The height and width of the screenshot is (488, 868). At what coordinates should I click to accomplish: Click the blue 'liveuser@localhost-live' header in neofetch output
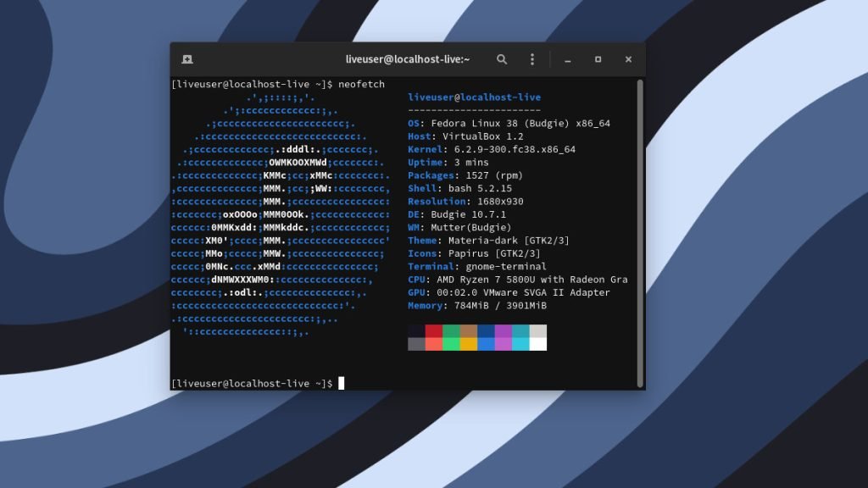[x=475, y=97]
